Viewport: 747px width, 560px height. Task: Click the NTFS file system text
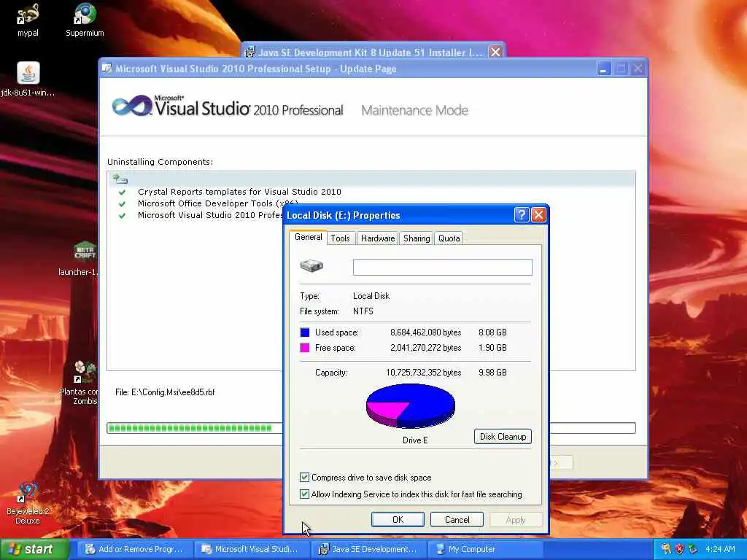(x=363, y=311)
